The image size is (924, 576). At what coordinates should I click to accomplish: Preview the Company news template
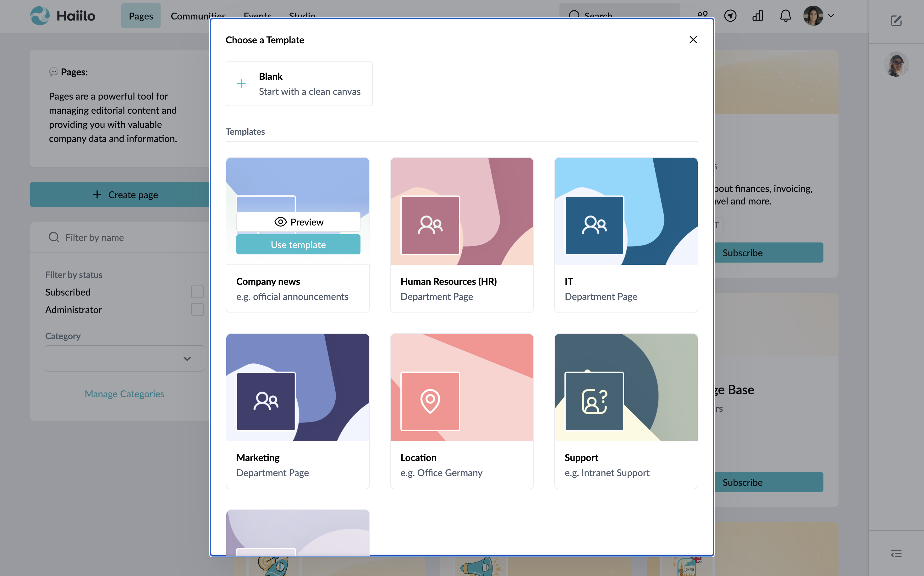[x=298, y=222]
